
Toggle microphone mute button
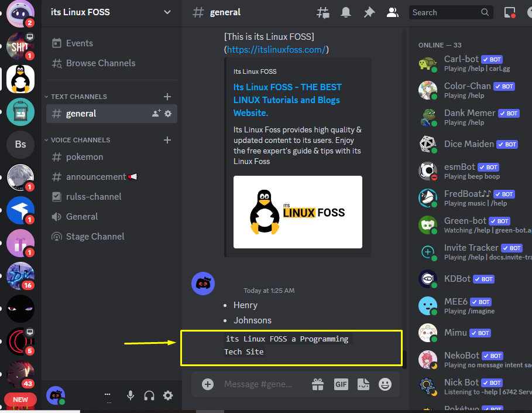[131, 395]
